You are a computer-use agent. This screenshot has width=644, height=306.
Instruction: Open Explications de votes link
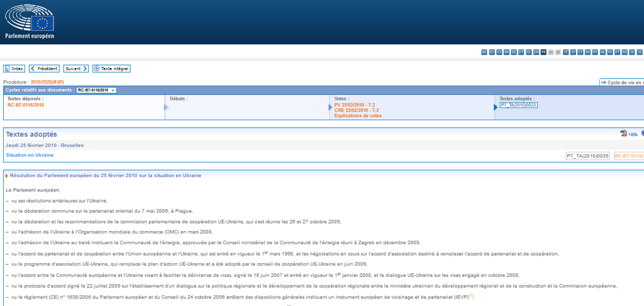click(x=357, y=116)
